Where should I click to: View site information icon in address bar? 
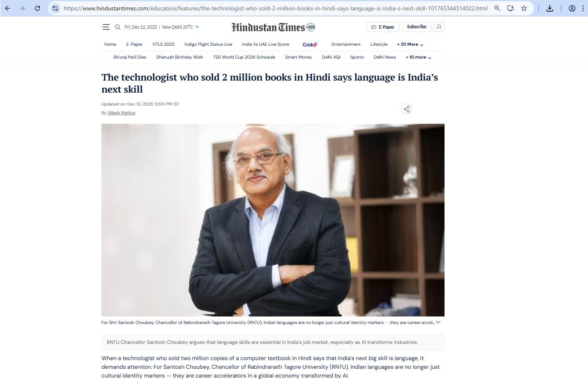55,8
